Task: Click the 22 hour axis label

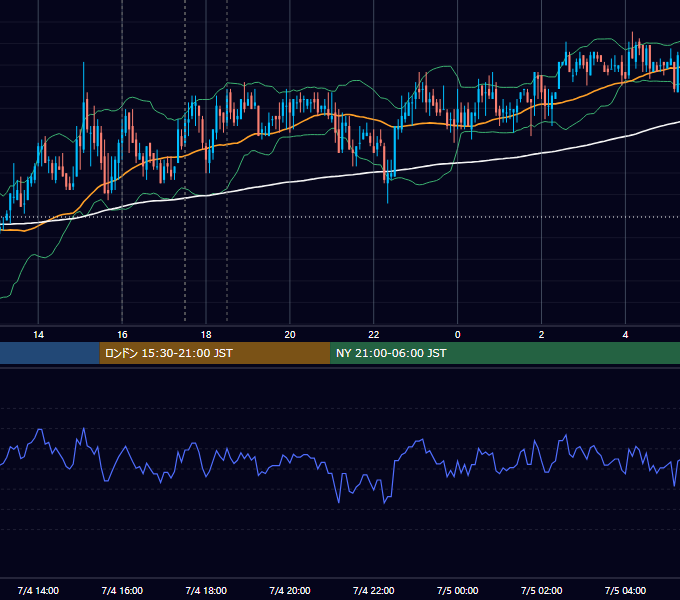Action: coord(373,335)
